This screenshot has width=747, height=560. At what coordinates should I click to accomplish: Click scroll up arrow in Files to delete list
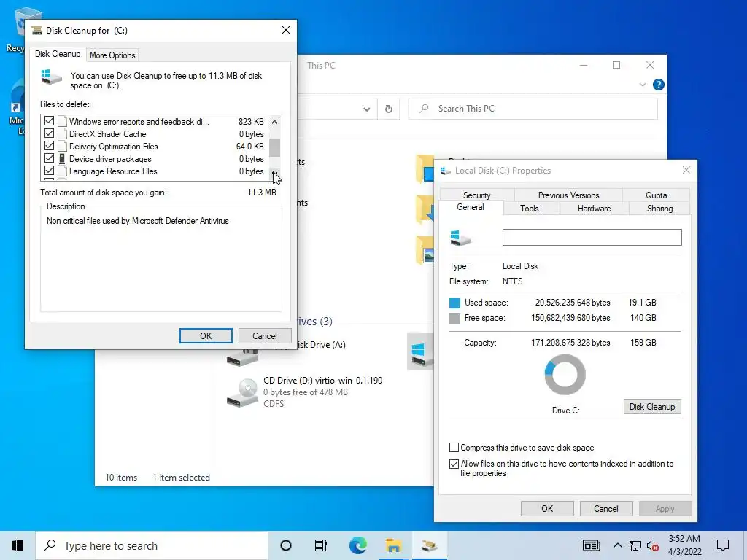click(275, 122)
